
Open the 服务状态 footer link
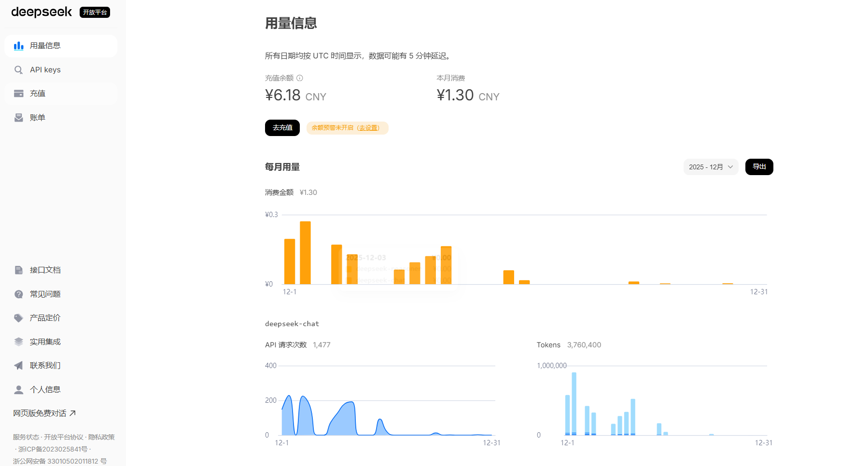[26, 437]
